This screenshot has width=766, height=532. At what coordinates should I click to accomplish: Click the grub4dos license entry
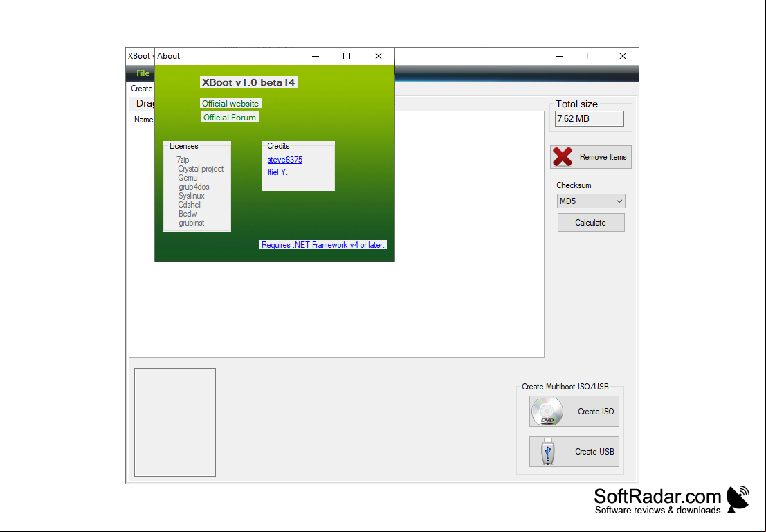coord(194,187)
